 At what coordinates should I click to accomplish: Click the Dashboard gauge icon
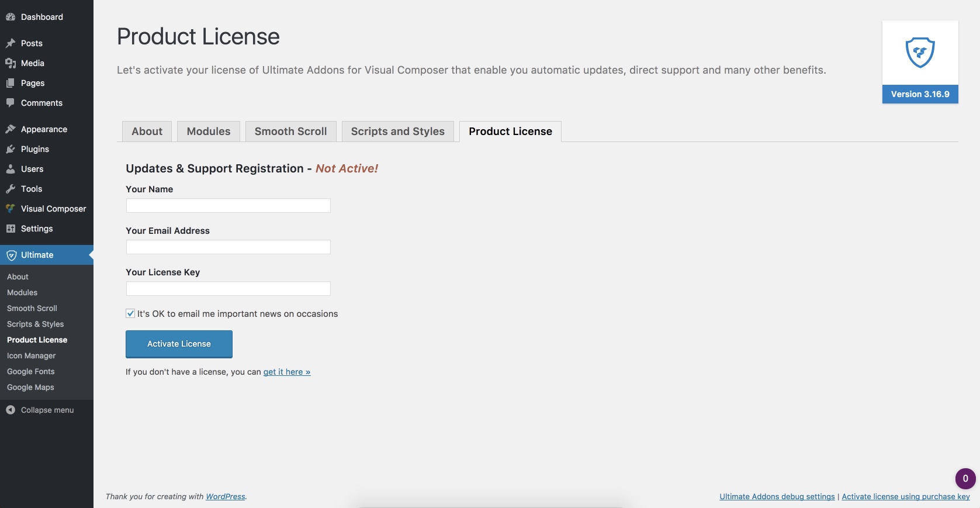[11, 17]
